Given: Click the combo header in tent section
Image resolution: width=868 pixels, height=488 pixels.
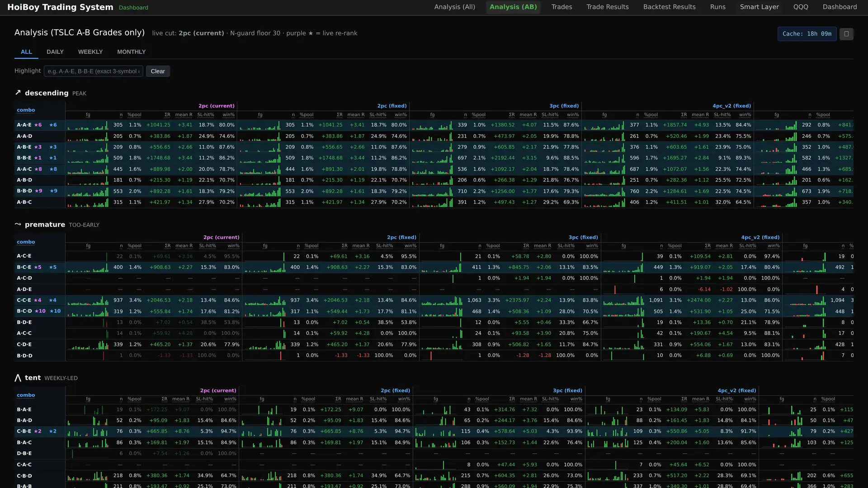Looking at the screenshot, I should point(26,395).
